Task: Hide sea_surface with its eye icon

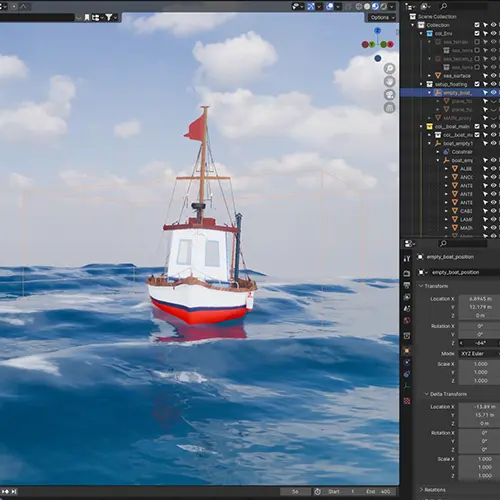Action: (494, 76)
